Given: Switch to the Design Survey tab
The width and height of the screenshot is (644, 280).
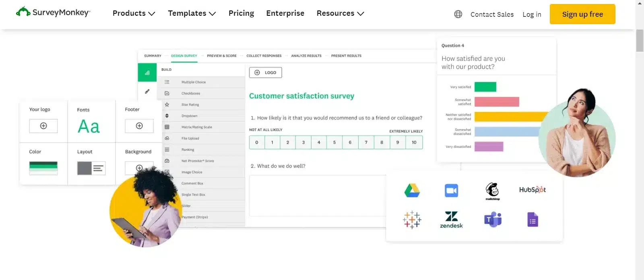Looking at the screenshot, I should click(x=184, y=56).
